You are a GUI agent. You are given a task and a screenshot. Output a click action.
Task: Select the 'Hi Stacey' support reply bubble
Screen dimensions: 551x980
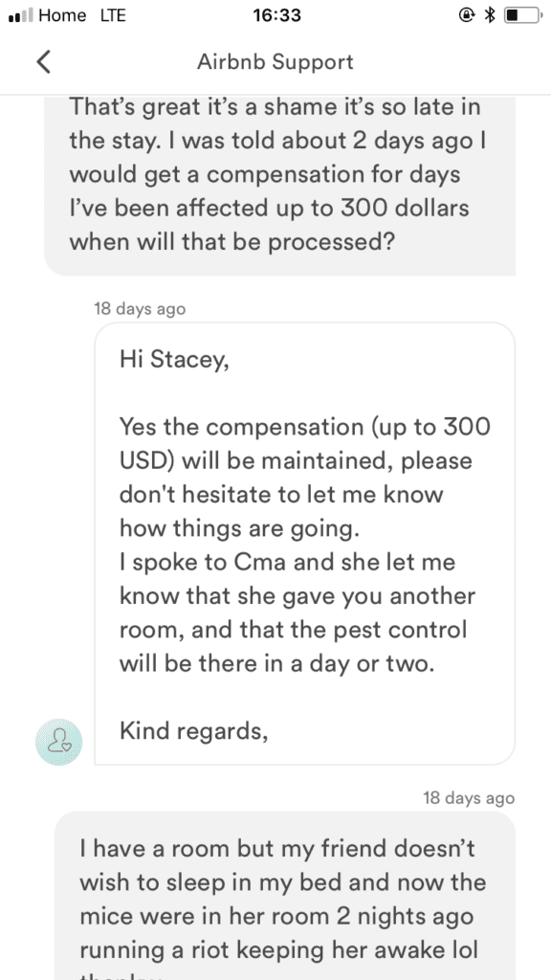[305, 544]
